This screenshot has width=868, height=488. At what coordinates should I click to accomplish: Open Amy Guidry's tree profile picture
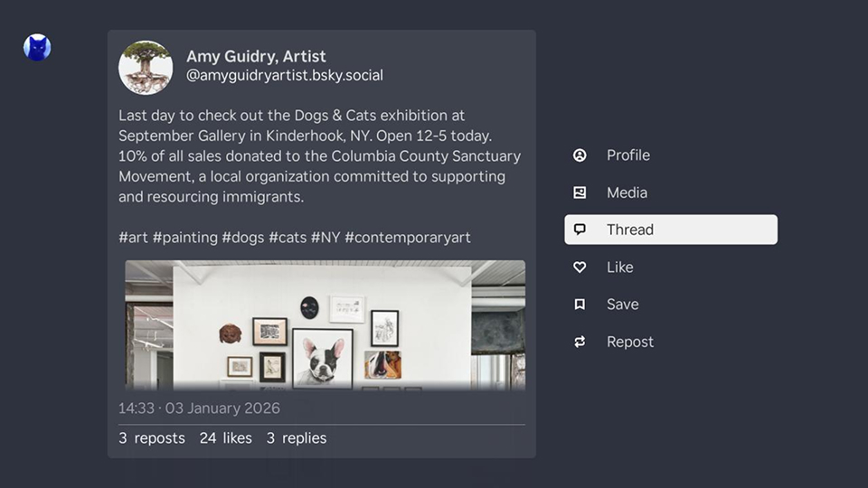pos(146,67)
